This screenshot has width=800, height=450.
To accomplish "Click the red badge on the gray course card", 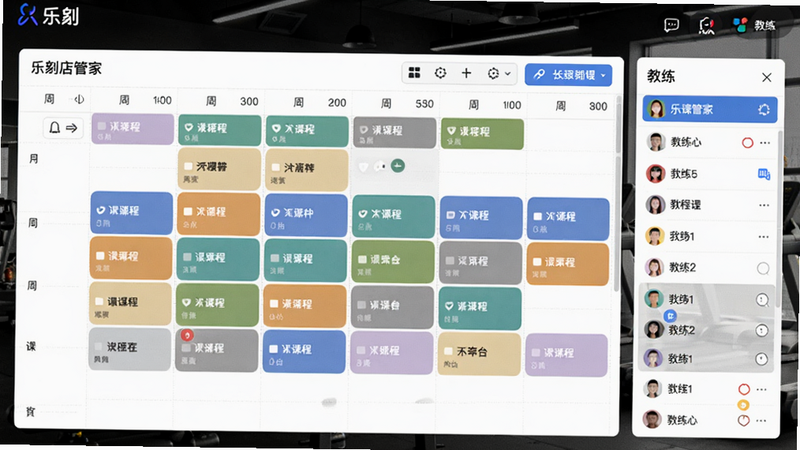I will coord(187,335).
